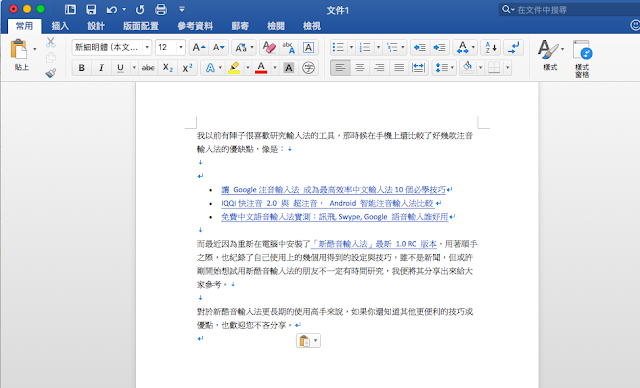Toggle Italic formatting
The height and width of the screenshot is (388, 640).
[101, 68]
